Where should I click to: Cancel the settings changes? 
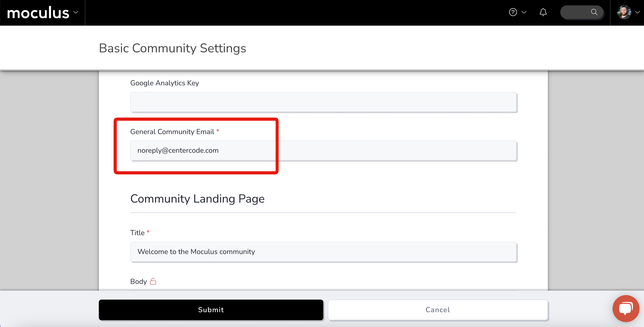(x=438, y=310)
